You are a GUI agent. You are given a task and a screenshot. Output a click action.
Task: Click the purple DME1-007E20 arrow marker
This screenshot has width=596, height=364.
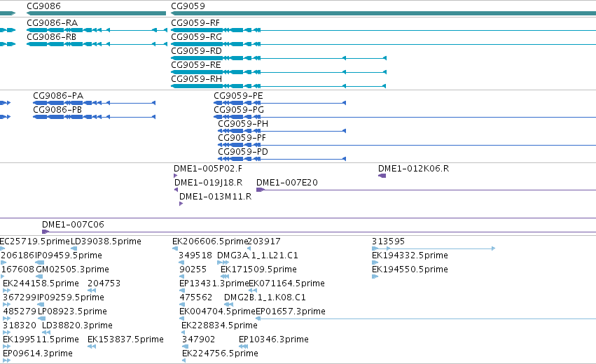click(x=261, y=190)
